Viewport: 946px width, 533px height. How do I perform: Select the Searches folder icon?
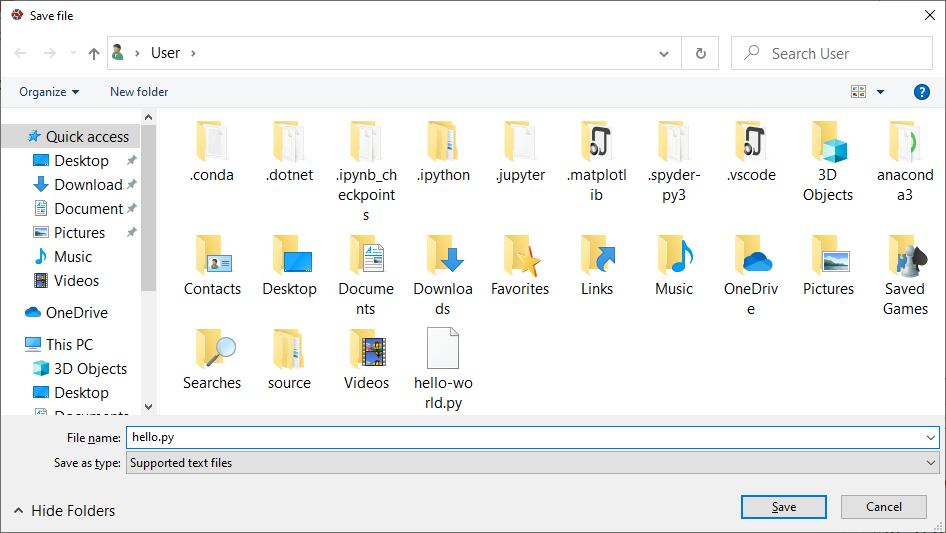(212, 350)
